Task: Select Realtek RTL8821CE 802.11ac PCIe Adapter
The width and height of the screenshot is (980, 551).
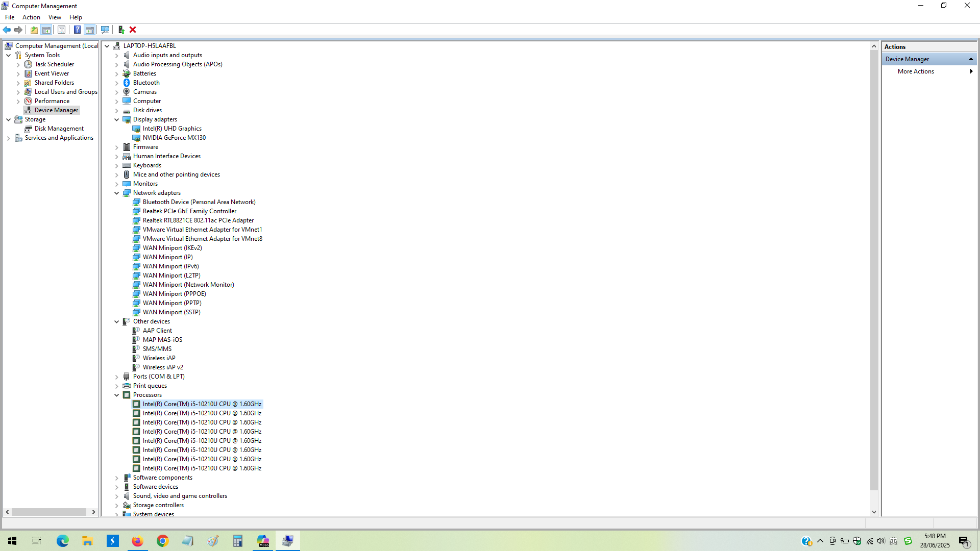Action: pos(198,220)
